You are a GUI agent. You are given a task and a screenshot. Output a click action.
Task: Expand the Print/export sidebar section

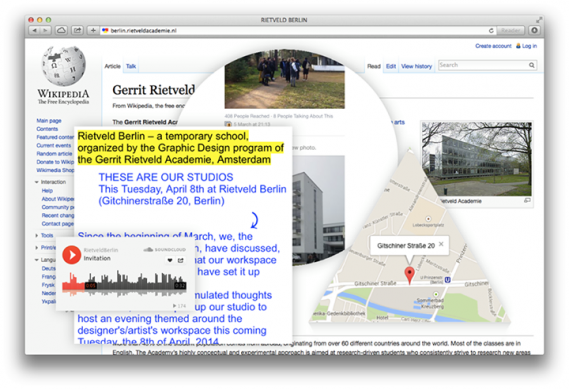coord(37,247)
